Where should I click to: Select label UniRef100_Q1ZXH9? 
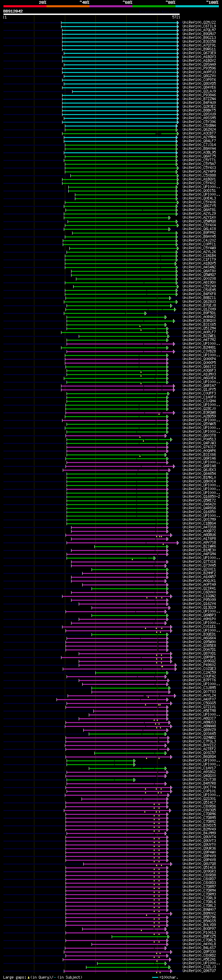[199, 309]
